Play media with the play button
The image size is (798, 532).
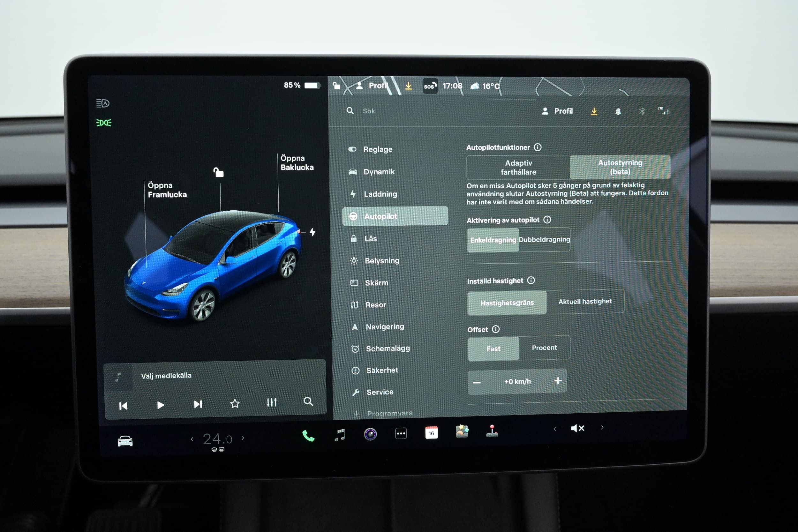coord(161,405)
